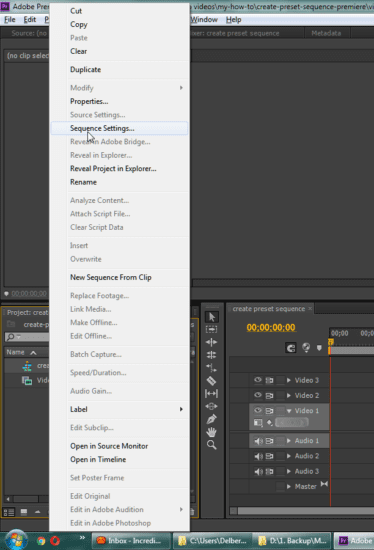Image resolution: width=374 pixels, height=550 pixels.
Task: Mute Audio 1 track speaker toggle
Action: pyautogui.click(x=258, y=441)
